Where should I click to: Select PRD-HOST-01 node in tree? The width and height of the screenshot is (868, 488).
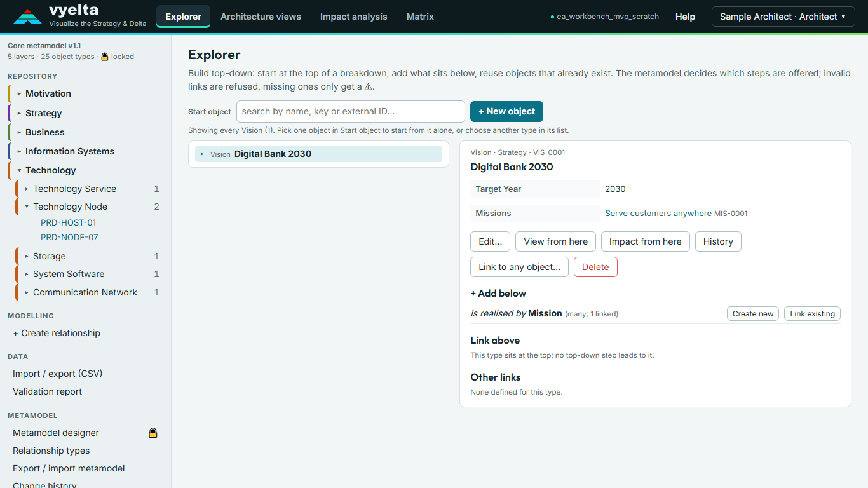pyautogui.click(x=69, y=222)
